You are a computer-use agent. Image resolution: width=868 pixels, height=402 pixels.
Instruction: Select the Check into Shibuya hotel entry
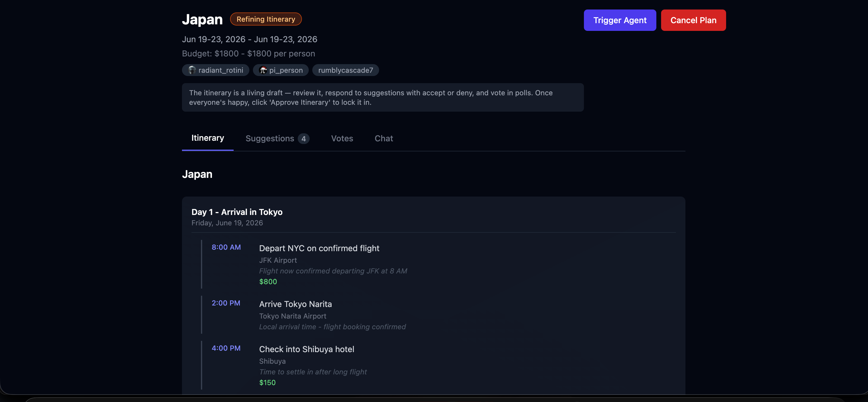[306, 349]
